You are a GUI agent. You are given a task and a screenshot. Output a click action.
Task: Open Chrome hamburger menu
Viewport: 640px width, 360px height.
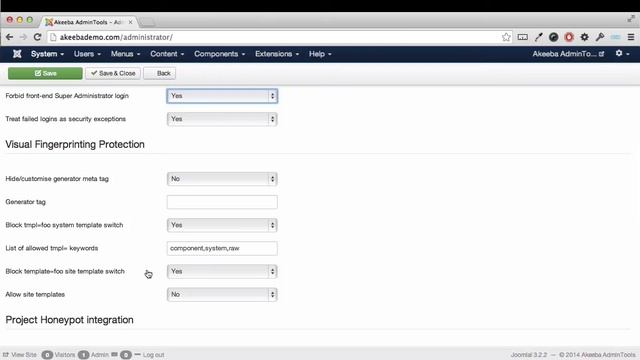(631, 37)
